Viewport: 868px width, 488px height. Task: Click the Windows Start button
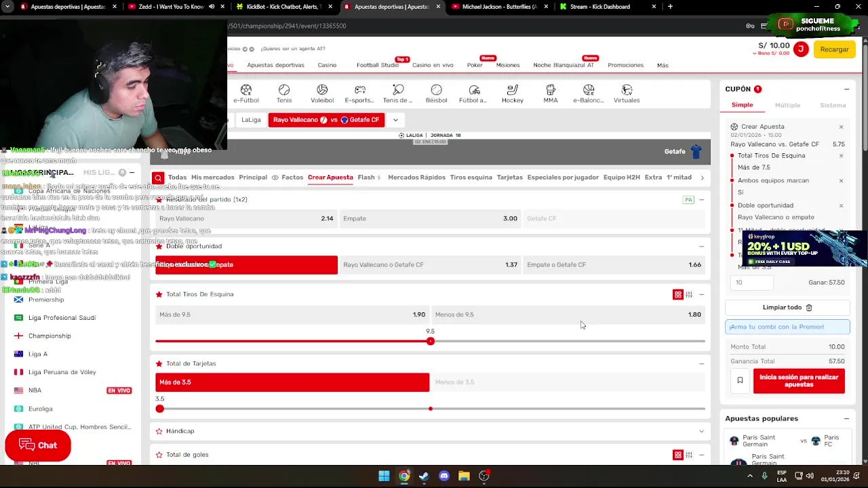coord(384,476)
